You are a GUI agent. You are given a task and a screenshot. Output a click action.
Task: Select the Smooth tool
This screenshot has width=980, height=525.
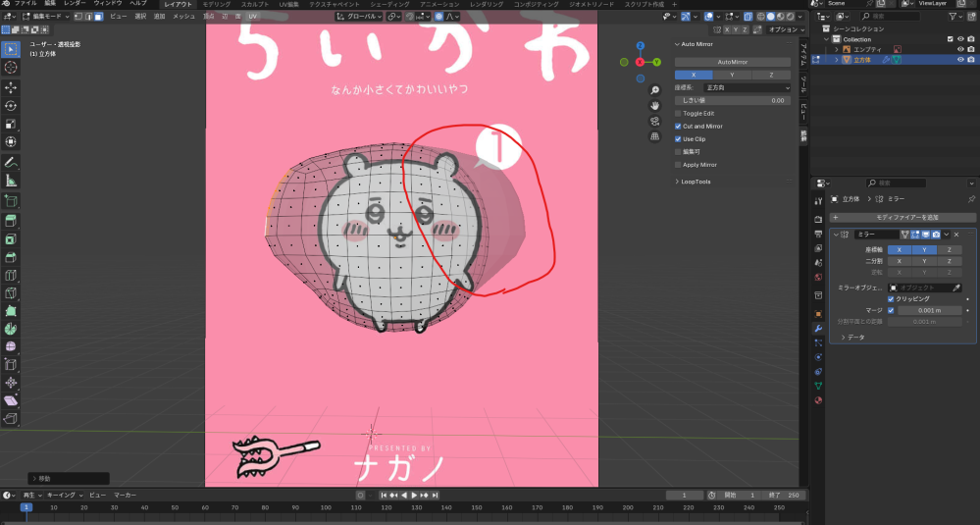click(11, 346)
